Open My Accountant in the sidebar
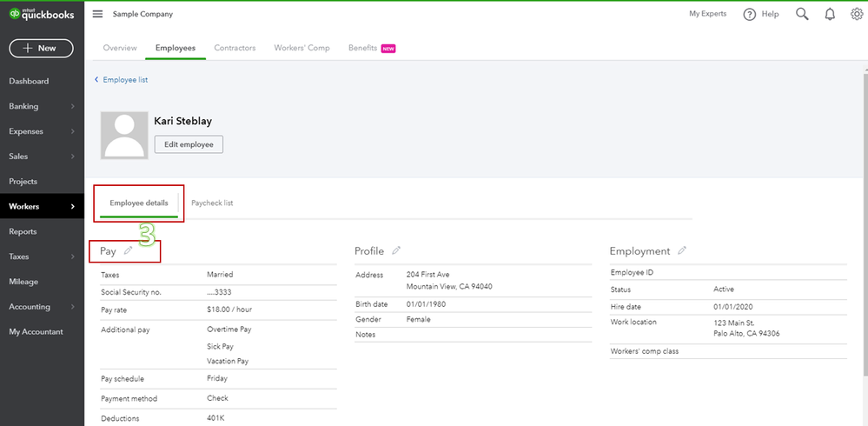 point(36,332)
